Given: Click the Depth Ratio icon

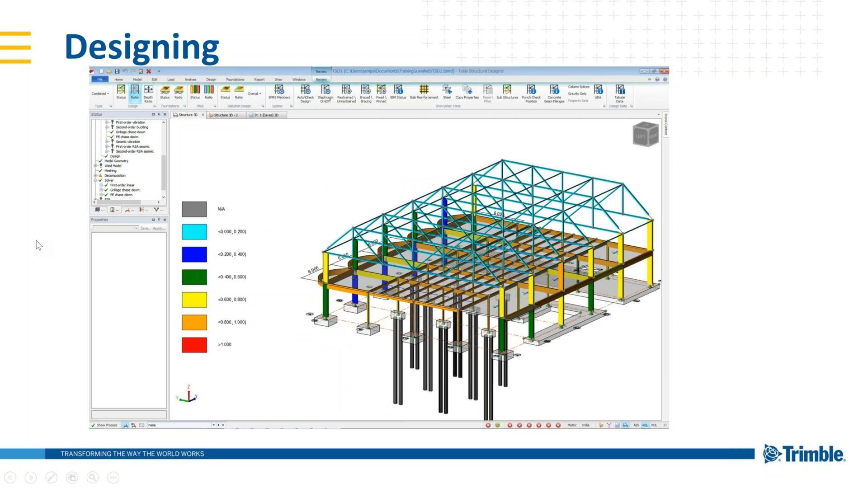Looking at the screenshot, I should [148, 94].
